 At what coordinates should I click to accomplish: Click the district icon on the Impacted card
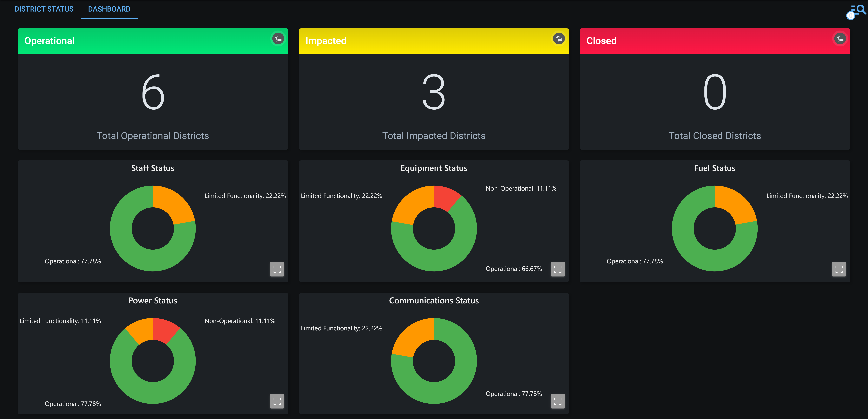click(x=558, y=39)
